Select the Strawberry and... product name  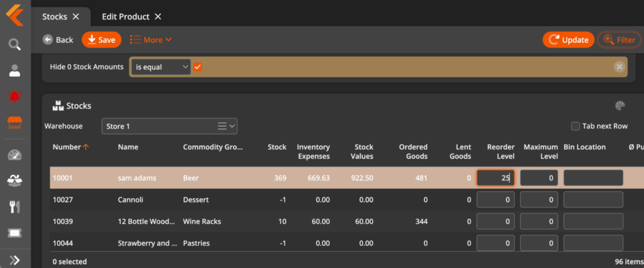tap(147, 243)
